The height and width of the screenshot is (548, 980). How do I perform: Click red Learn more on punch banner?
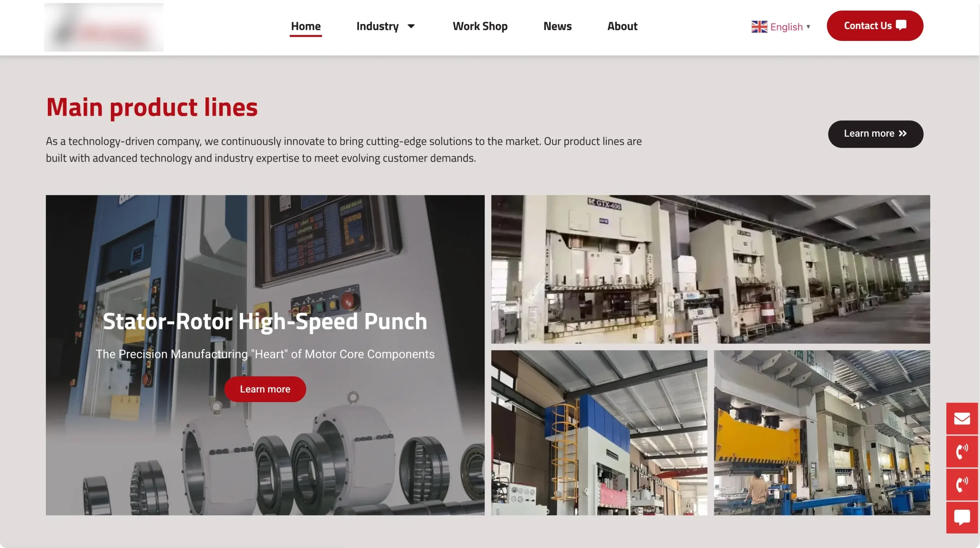(265, 389)
